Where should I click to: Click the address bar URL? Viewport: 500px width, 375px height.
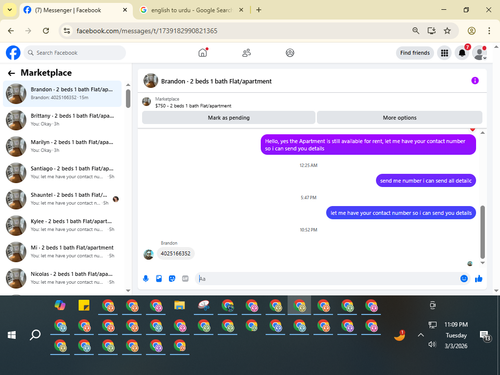147,31
